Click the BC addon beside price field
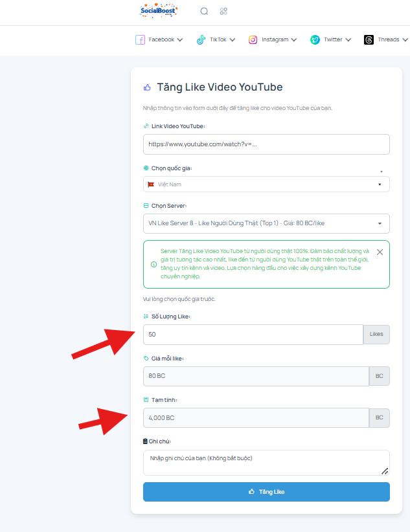Image resolution: width=410 pixels, height=532 pixels. point(380,376)
